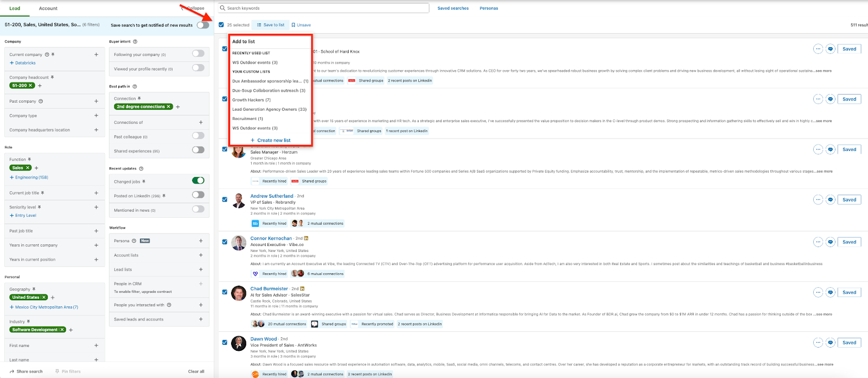
Task: Click Saved button for Connor Kernochan
Action: point(850,242)
